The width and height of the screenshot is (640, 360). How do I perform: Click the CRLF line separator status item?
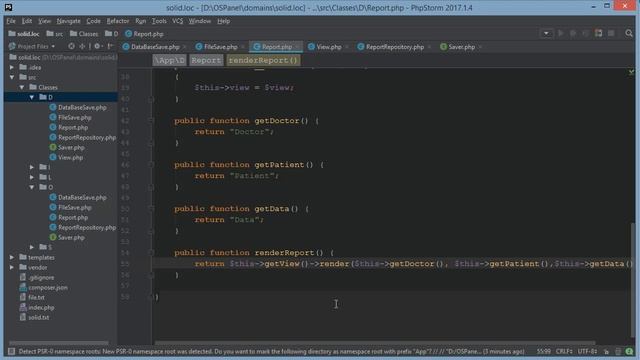click(564, 351)
